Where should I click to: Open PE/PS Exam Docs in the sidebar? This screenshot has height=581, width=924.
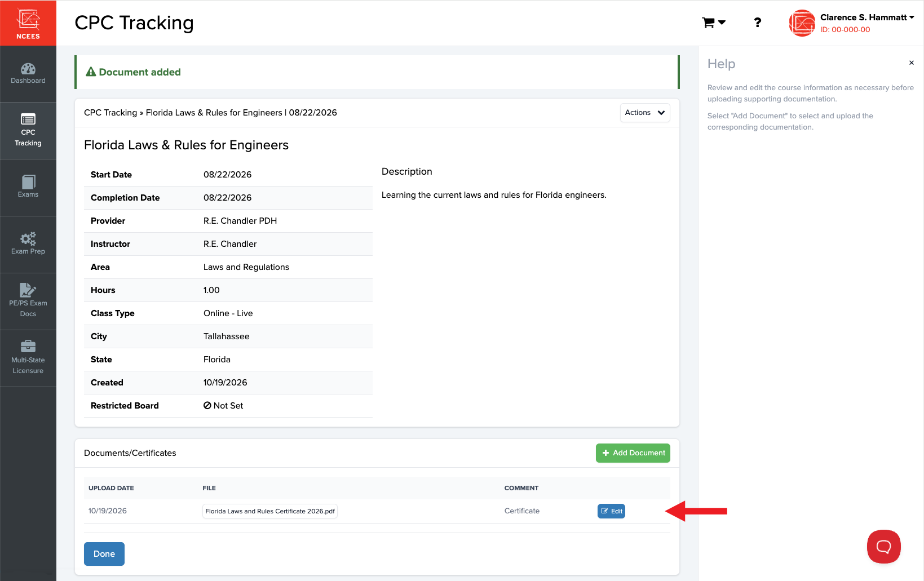(x=28, y=301)
